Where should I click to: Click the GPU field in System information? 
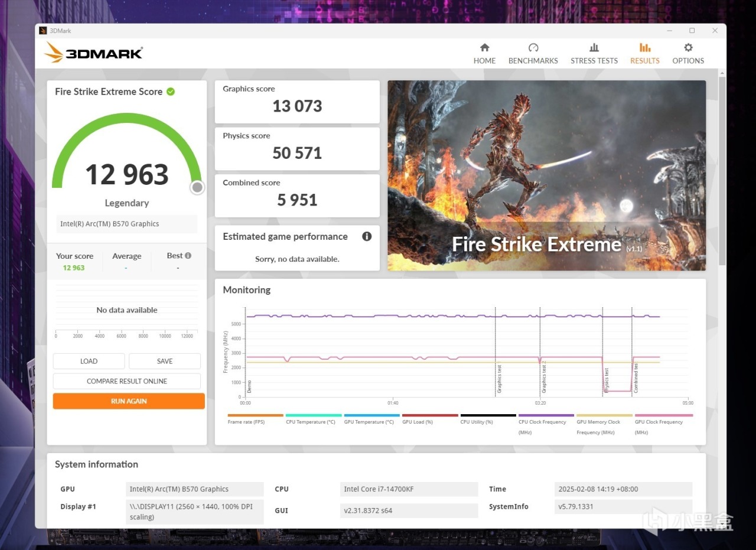point(195,489)
